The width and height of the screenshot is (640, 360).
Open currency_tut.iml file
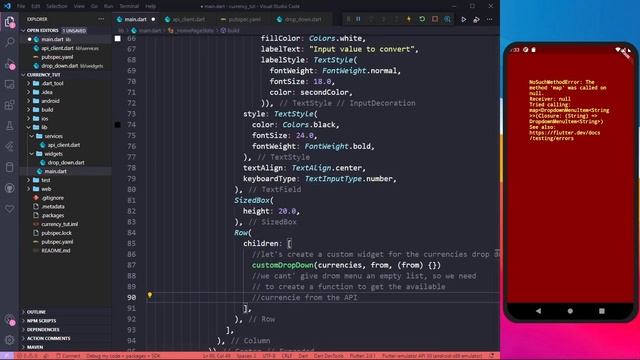60,224
